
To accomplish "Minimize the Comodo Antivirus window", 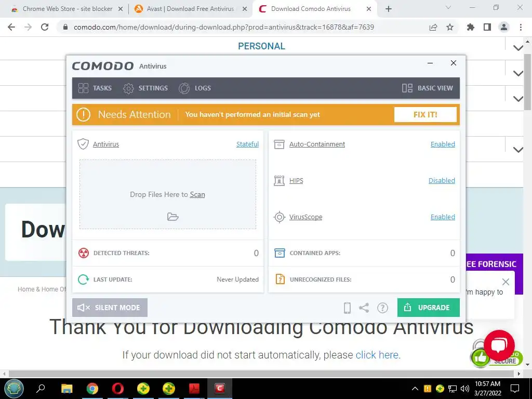I will tap(430, 63).
